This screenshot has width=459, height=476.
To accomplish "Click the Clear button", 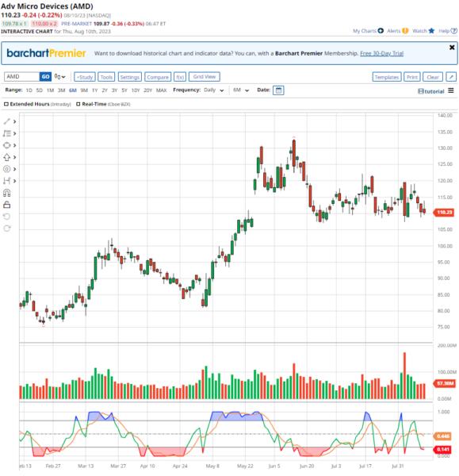I will tap(433, 77).
